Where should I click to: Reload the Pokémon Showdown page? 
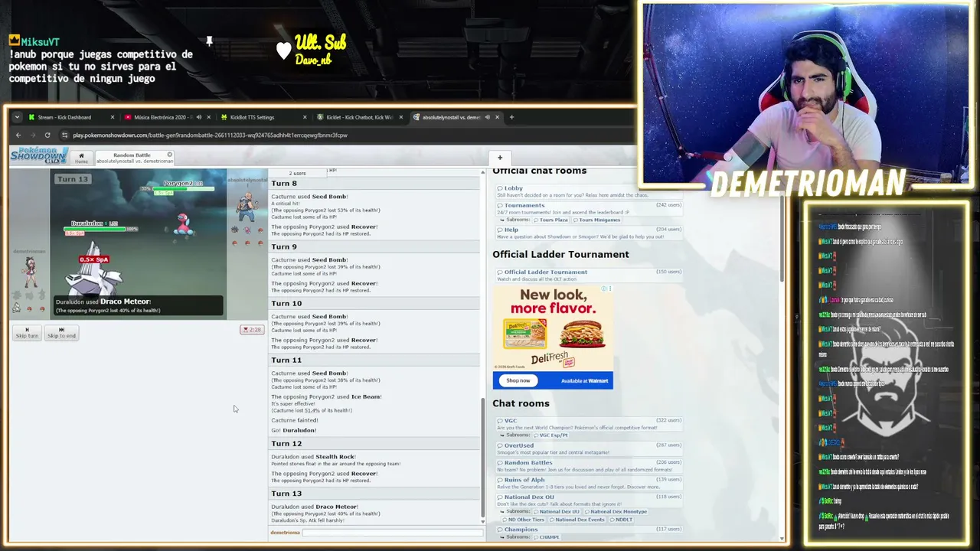[47, 135]
